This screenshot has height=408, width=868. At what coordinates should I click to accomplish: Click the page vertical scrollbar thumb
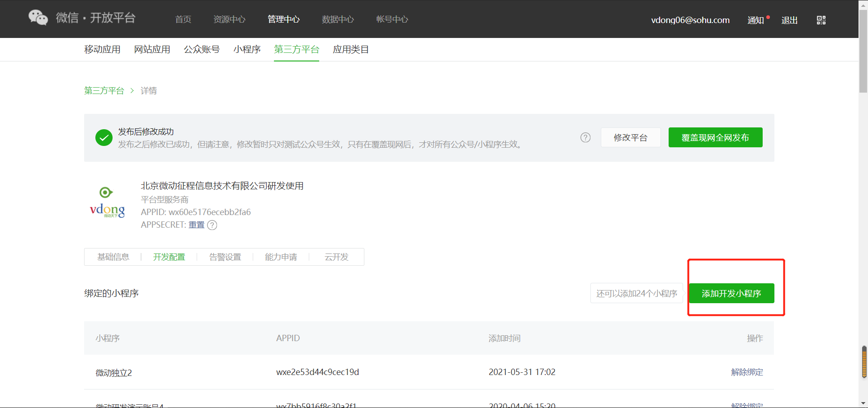click(863, 52)
